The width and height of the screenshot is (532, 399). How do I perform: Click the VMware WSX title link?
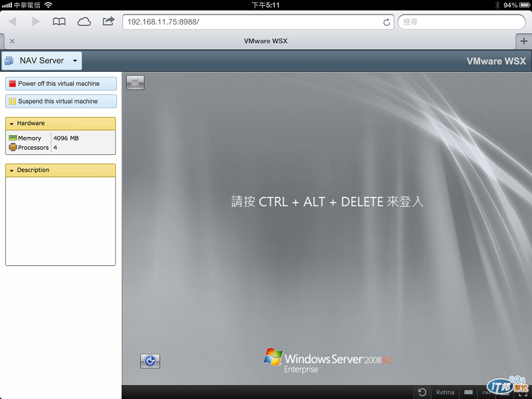[496, 61]
